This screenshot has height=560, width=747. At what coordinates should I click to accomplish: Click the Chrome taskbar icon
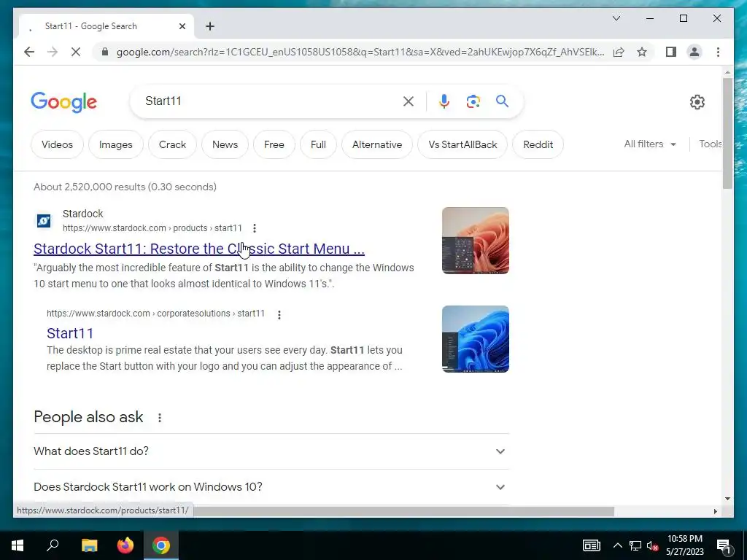(161, 545)
